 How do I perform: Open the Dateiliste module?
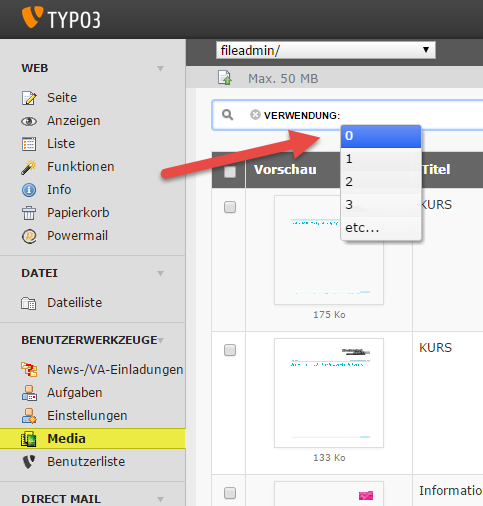pyautogui.click(x=74, y=303)
